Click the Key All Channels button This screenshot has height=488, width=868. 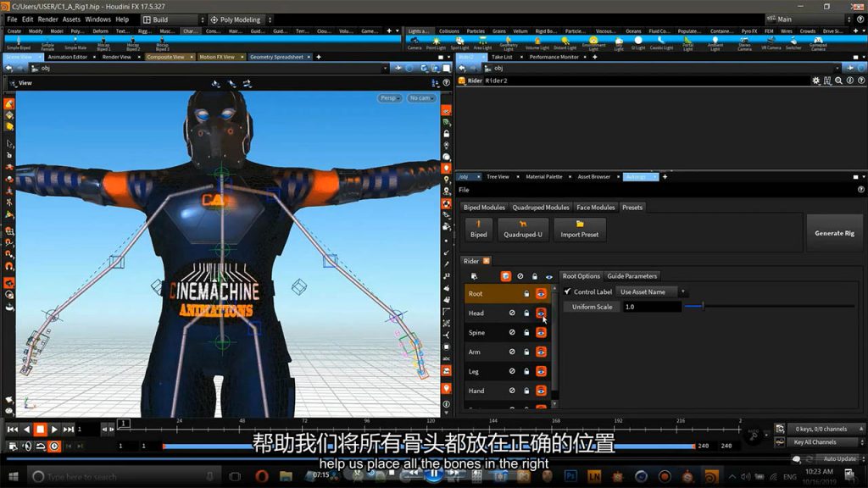815,442
